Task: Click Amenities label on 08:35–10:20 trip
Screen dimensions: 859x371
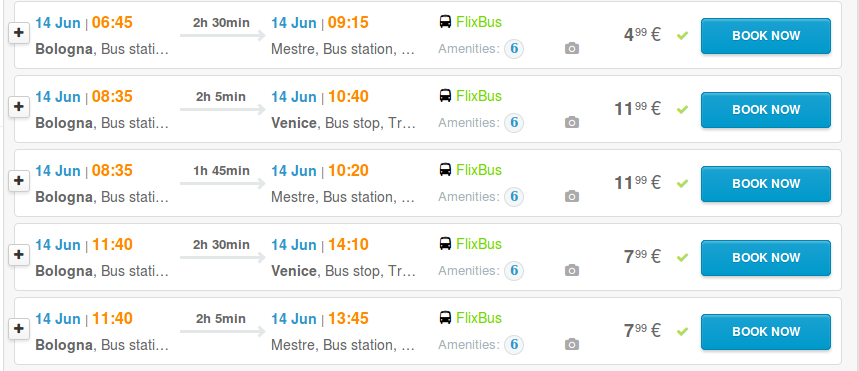Action: point(468,197)
